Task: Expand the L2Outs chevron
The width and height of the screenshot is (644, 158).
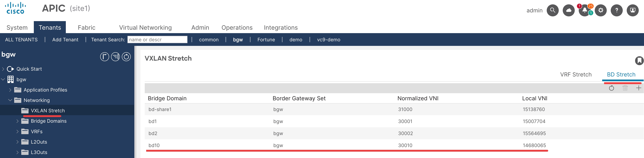Action: [x=17, y=142]
